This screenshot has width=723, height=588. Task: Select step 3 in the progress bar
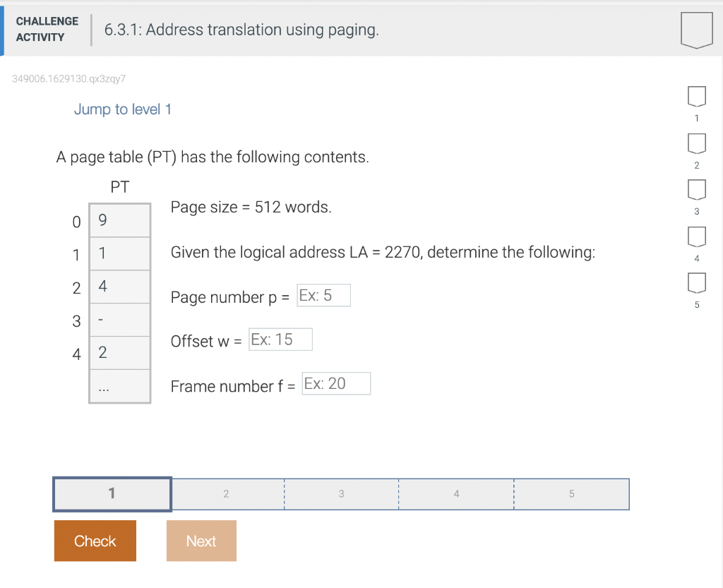(341, 493)
